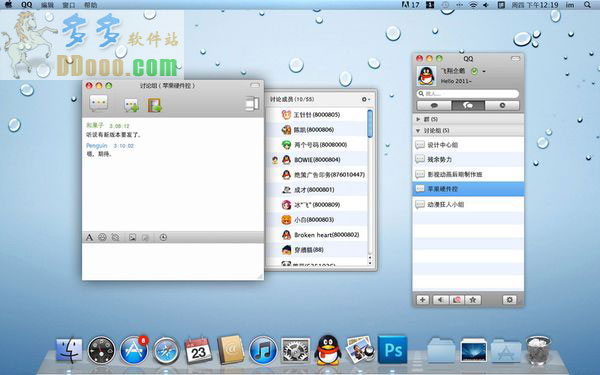The height and width of the screenshot is (375, 600).
Task: Toggle the sound mute speaker button
Action: point(440,300)
